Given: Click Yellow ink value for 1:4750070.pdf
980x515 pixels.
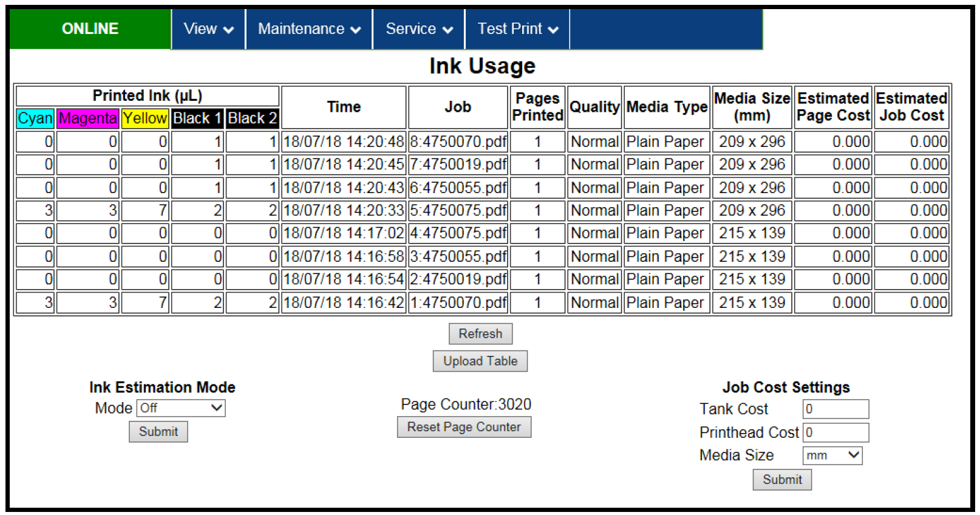Looking at the screenshot, I should click(145, 302).
